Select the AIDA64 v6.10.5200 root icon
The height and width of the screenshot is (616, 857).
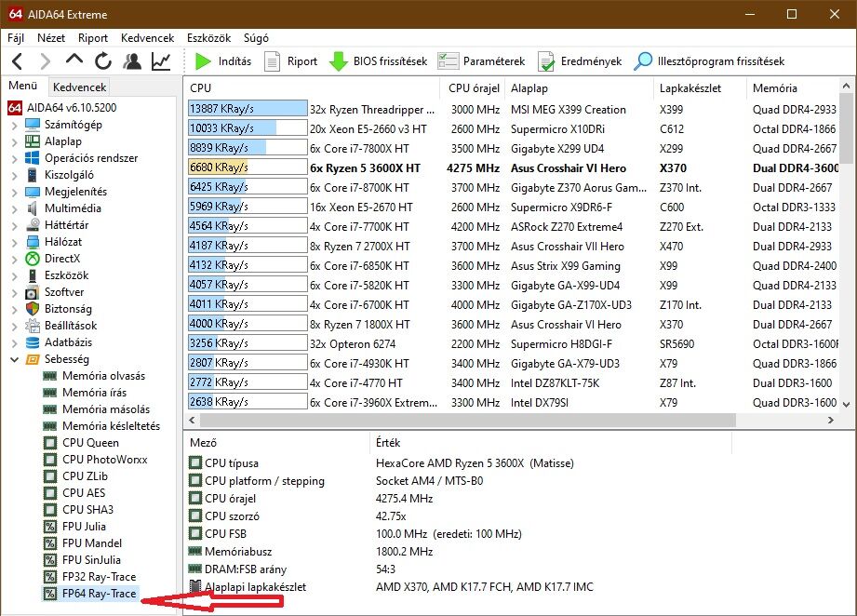15,108
